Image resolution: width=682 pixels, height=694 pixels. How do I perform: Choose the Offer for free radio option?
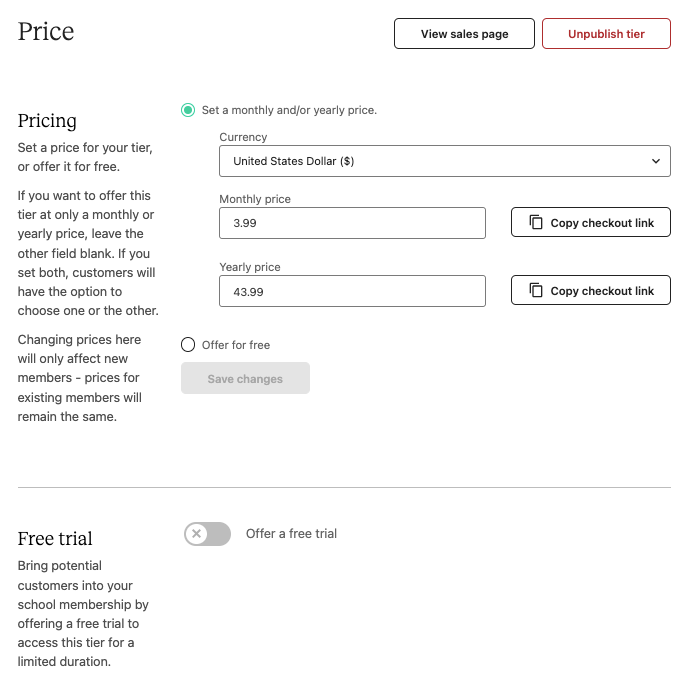(x=188, y=344)
